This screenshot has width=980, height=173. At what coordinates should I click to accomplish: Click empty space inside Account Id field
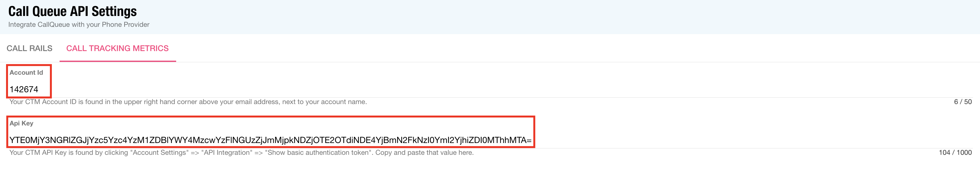tap(494, 90)
